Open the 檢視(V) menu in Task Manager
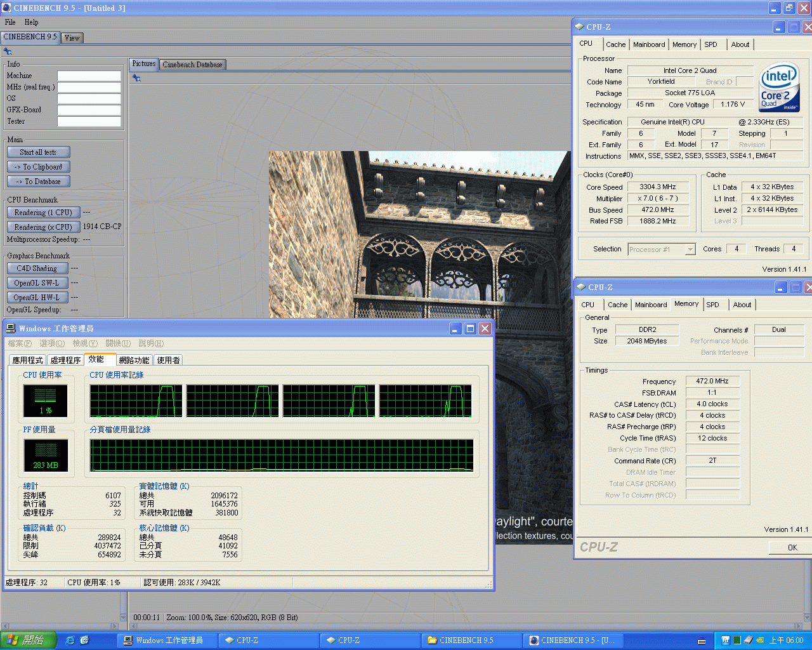This screenshot has width=812, height=650. pyautogui.click(x=84, y=343)
